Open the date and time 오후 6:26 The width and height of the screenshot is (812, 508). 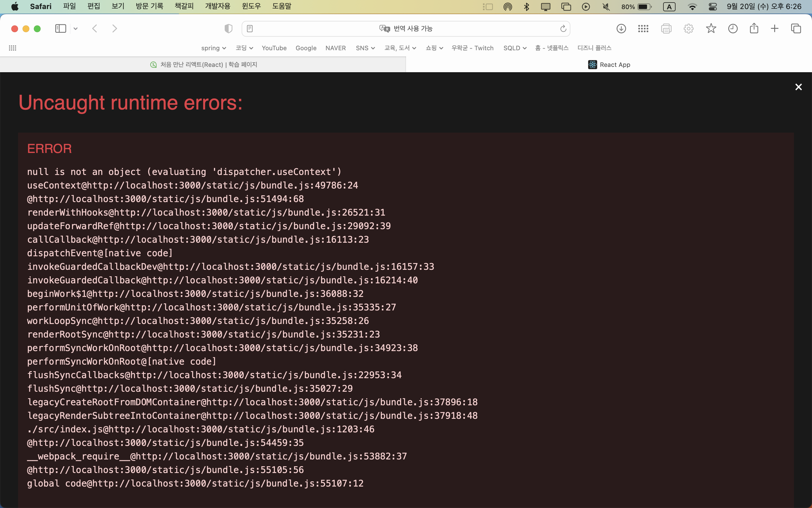[764, 6]
